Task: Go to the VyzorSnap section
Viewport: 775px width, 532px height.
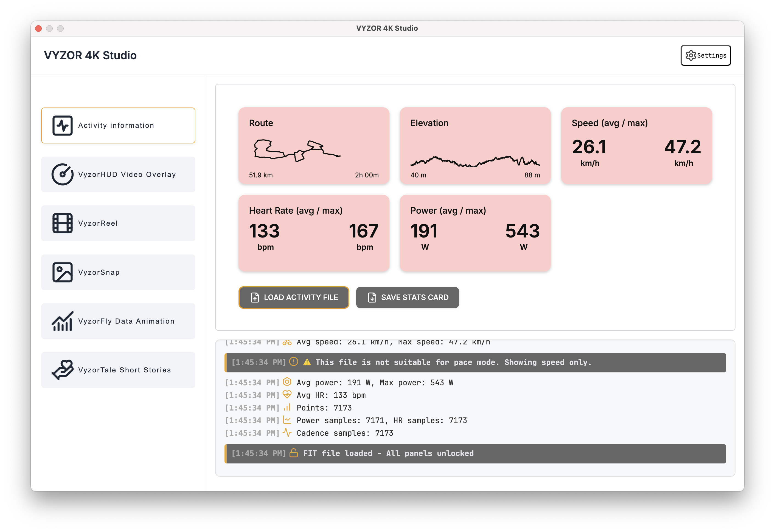Action: [x=118, y=272]
